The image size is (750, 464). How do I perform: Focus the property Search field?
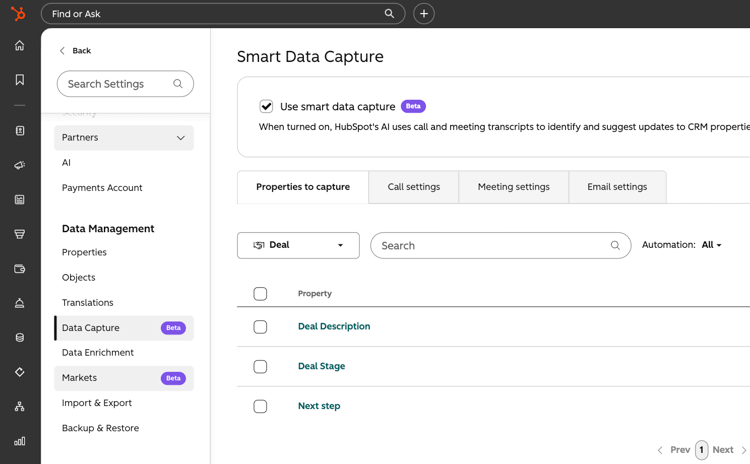click(500, 245)
